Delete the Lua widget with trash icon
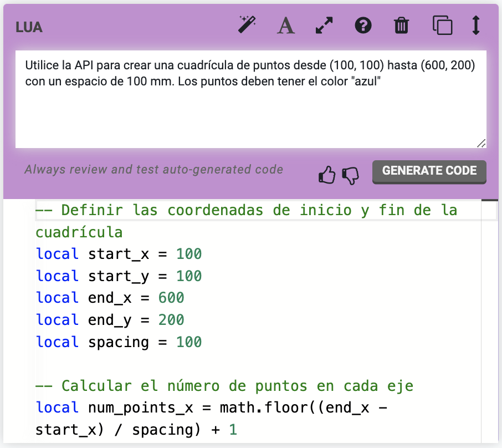Screen dimensions: 502x448 402,26
